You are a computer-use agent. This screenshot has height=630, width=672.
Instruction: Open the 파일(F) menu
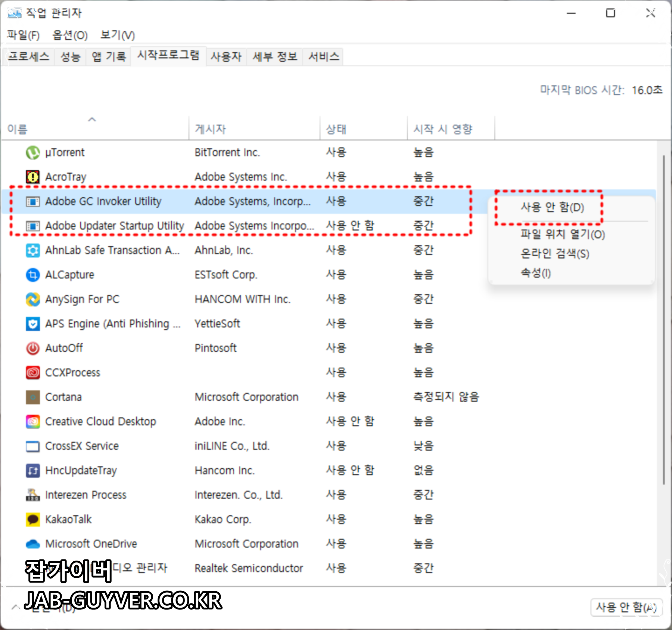click(23, 35)
